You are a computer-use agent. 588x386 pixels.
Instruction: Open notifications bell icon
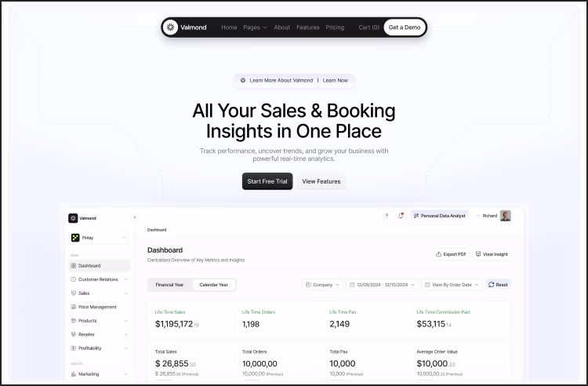[401, 216]
